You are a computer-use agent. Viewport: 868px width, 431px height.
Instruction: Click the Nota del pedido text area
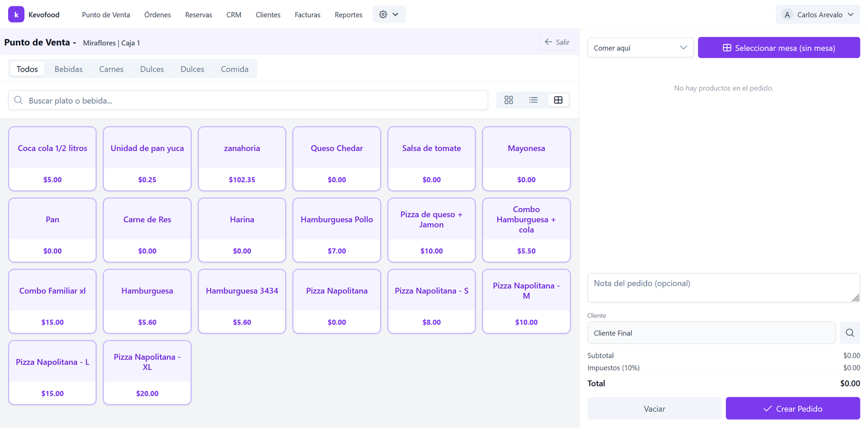click(x=723, y=288)
